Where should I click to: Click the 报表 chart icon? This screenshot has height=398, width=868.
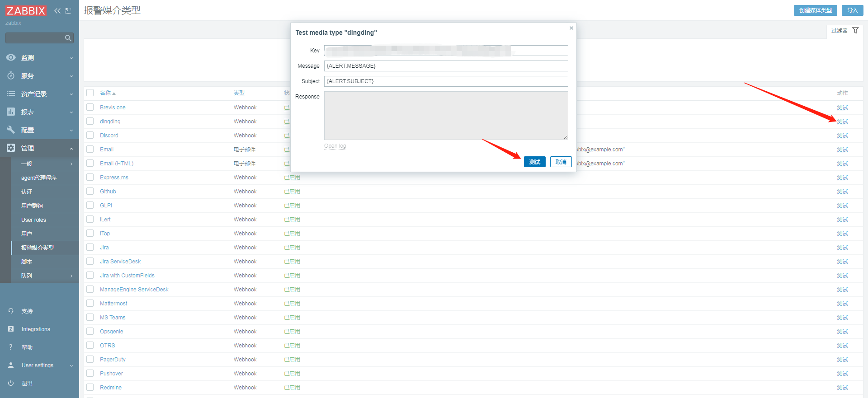[11, 112]
